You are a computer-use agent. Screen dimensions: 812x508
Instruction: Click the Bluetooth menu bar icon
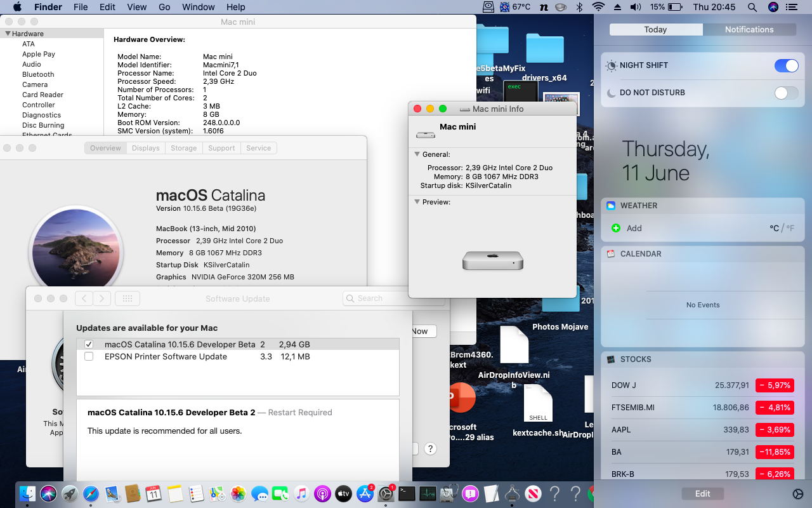pos(579,7)
